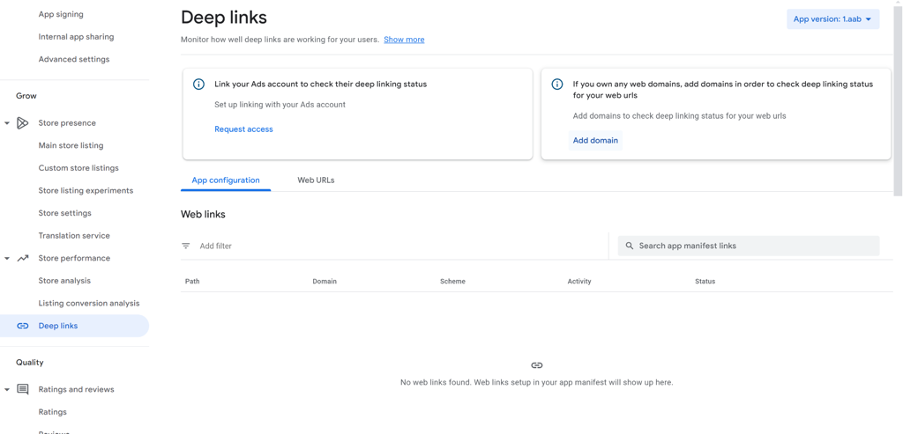The image size is (904, 434).
Task: Click the No web links found message
Action: pos(537,383)
